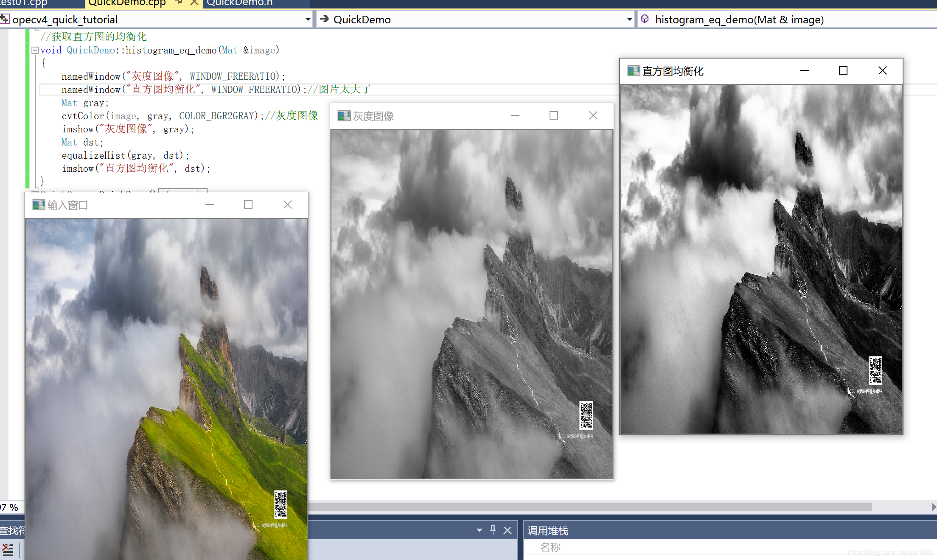Click the 直方图均衡化 window title icon

(x=633, y=71)
